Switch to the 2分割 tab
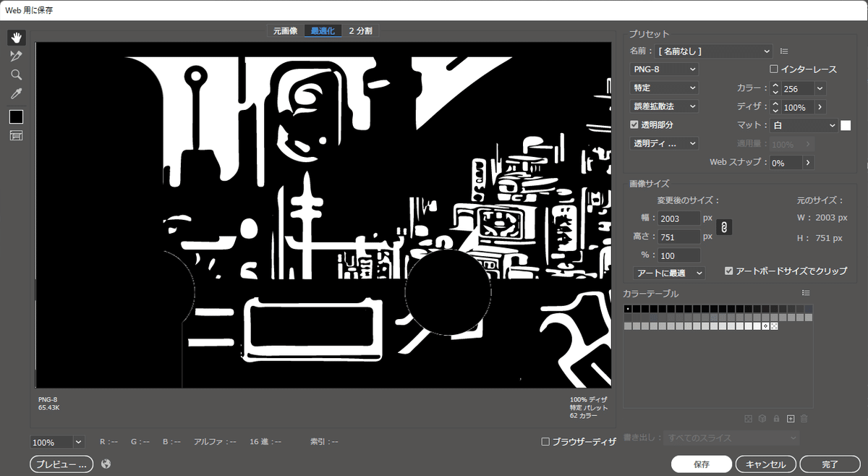Viewport: 868px width, 476px height. pos(361,31)
